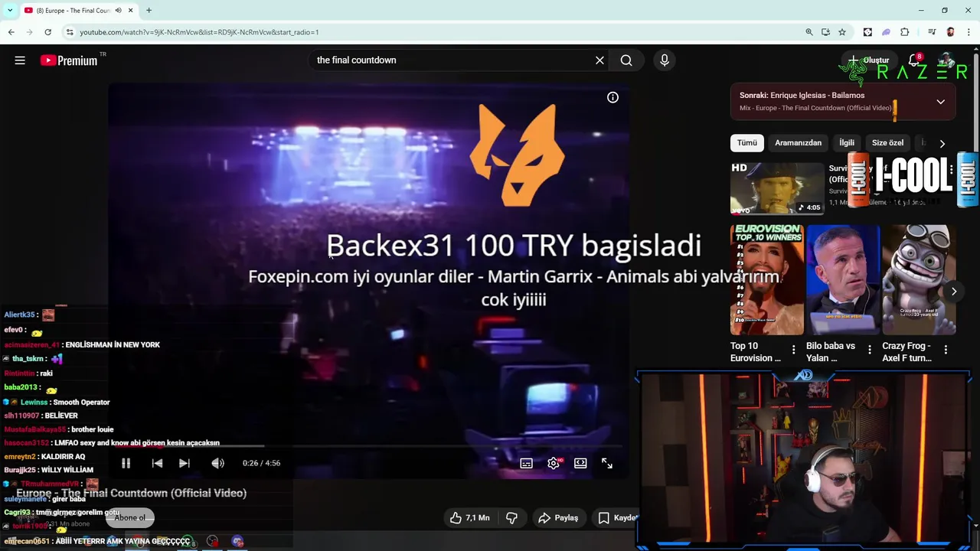Open YouTube notifications bell
This screenshot has width=980, height=551.
914,60
